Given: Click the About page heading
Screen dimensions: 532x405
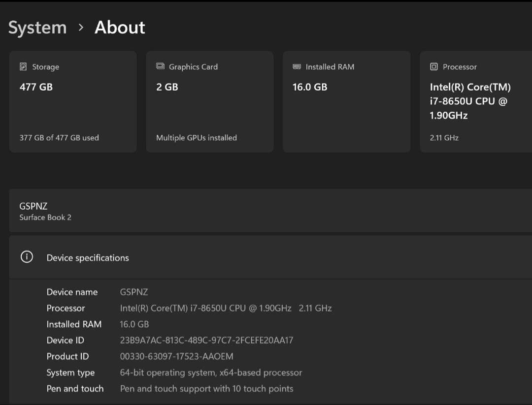Looking at the screenshot, I should [120, 28].
